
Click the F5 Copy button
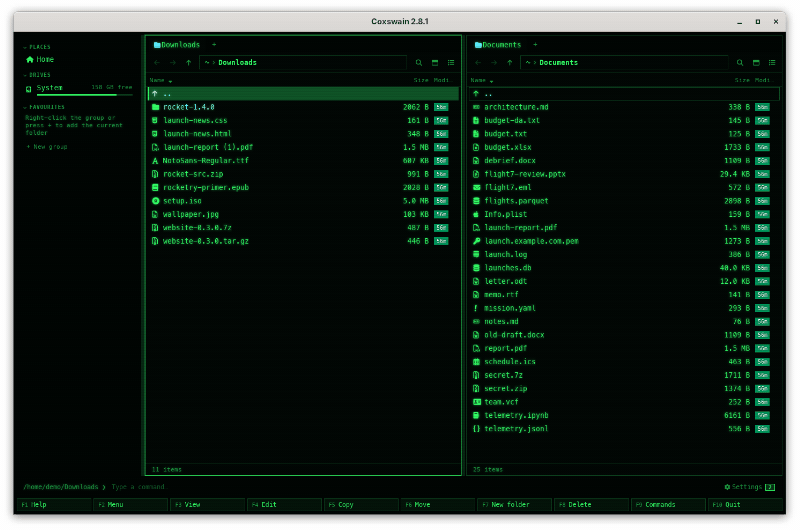pyautogui.click(x=361, y=505)
